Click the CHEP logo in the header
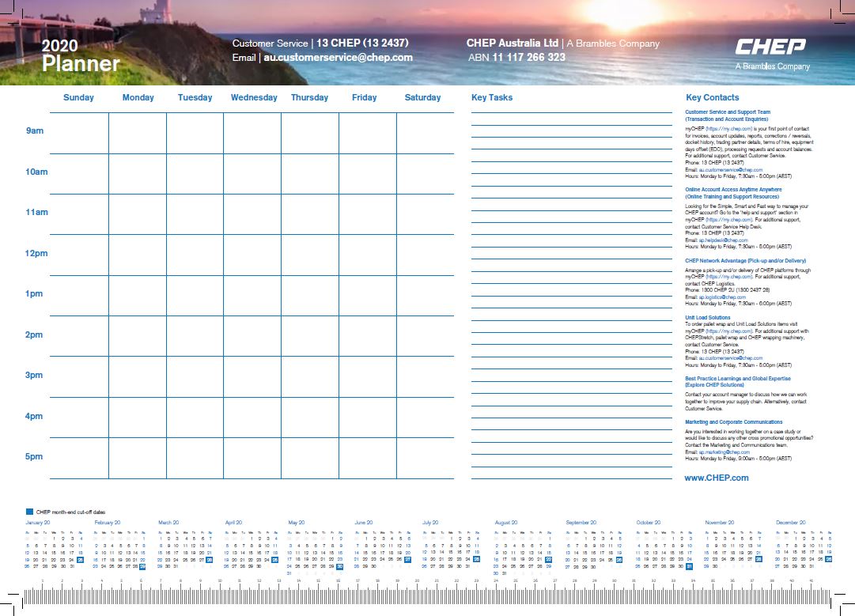855x616 pixels. click(770, 47)
